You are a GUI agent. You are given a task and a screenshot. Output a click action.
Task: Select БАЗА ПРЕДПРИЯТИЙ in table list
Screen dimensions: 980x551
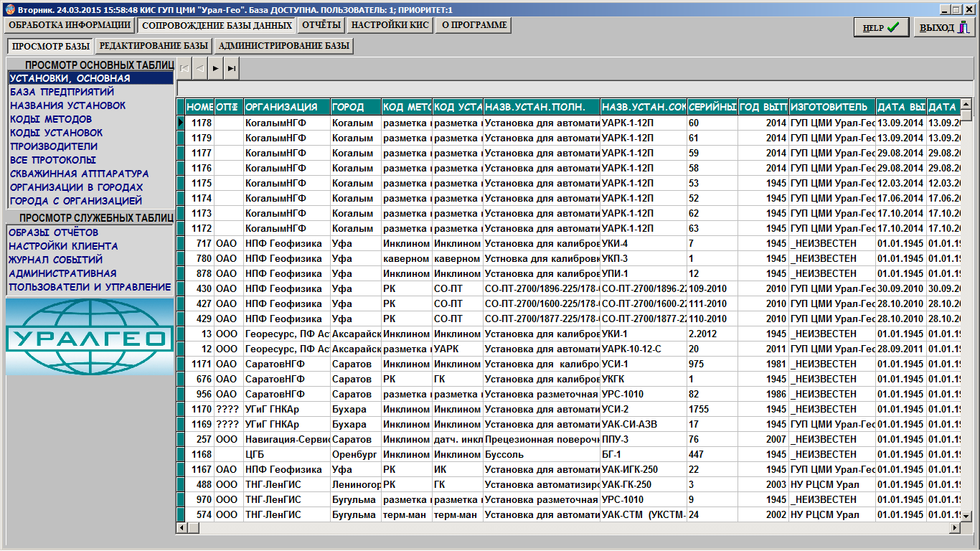point(90,92)
